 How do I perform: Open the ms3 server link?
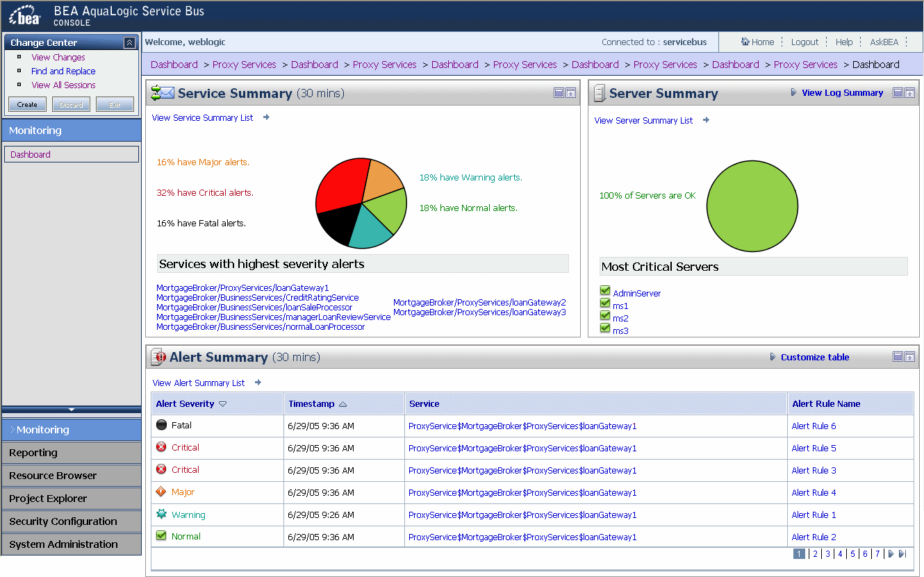click(620, 331)
